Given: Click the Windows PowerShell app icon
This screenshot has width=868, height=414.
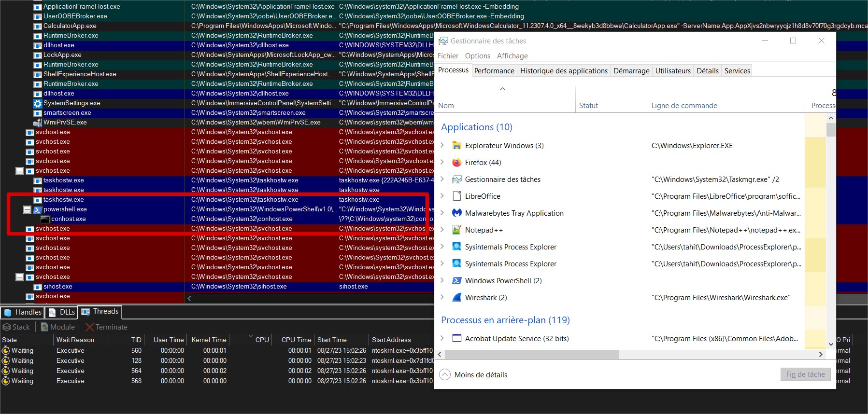Looking at the screenshot, I should 456,280.
